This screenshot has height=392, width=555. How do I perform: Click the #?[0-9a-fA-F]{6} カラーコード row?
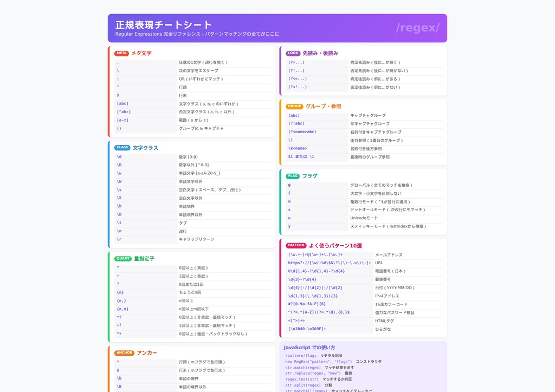363,304
